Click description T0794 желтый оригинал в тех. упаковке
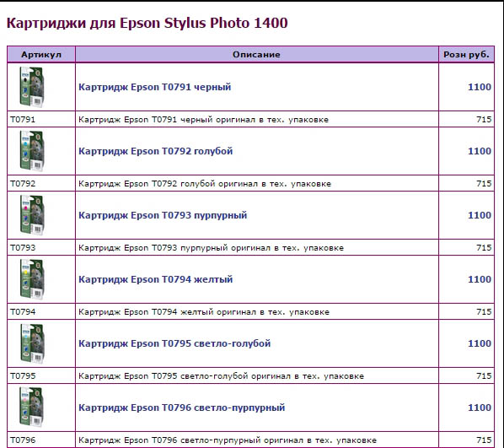Viewport: 504px width, 448px height. pos(204,312)
